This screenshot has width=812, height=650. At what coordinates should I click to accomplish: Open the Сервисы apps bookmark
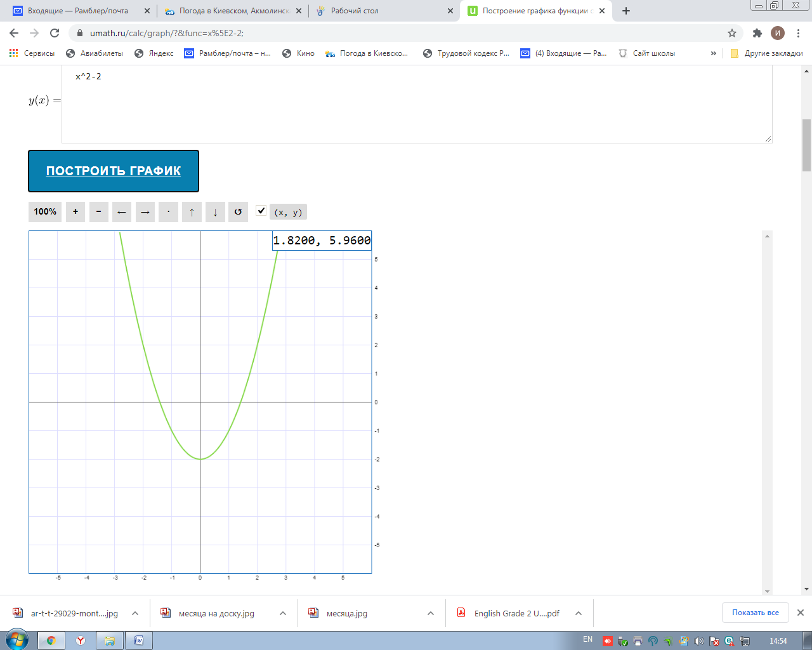coord(32,53)
